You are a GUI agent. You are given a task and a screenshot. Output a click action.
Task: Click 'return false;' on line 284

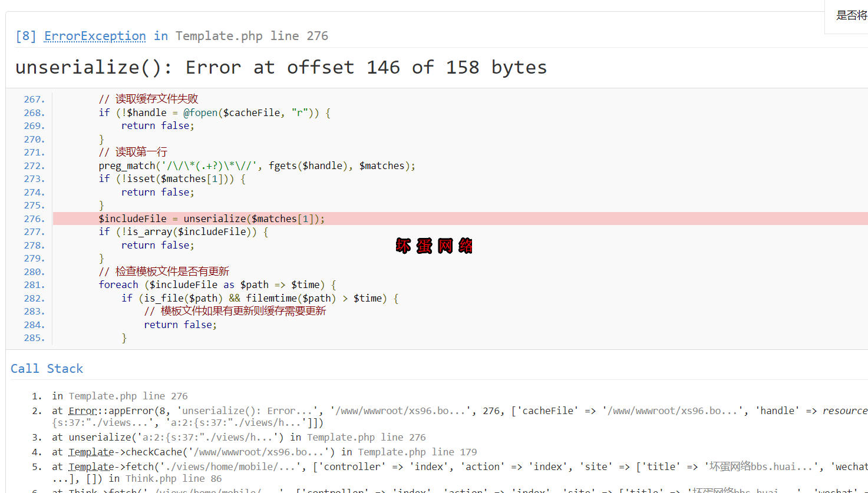180,325
